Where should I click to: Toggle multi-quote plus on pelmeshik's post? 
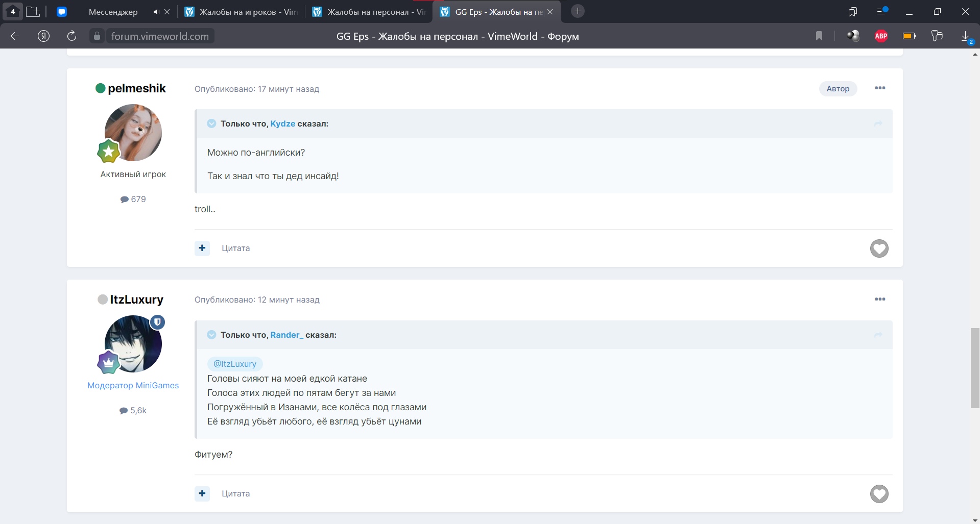[x=202, y=248]
